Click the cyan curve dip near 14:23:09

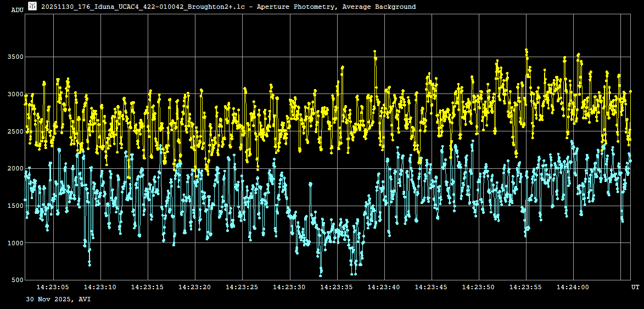[89, 264]
